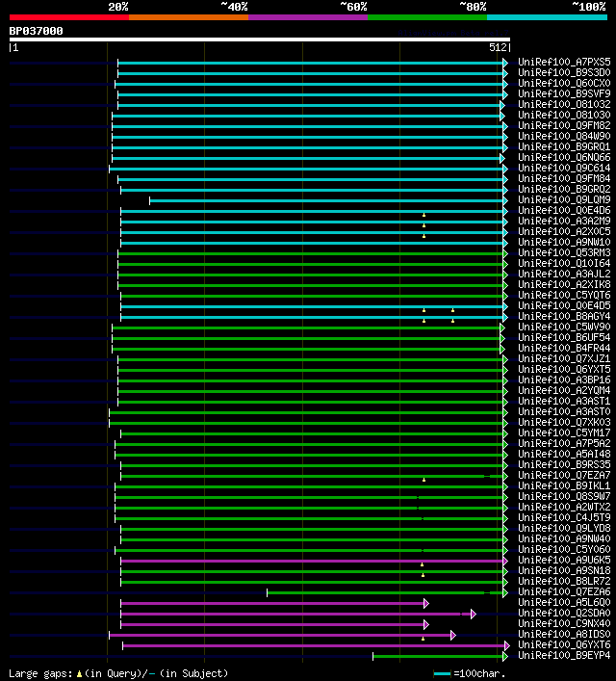This screenshot has width=616, height=681.
Task: Click the red 20% identity color bar
Action: tap(69, 17)
